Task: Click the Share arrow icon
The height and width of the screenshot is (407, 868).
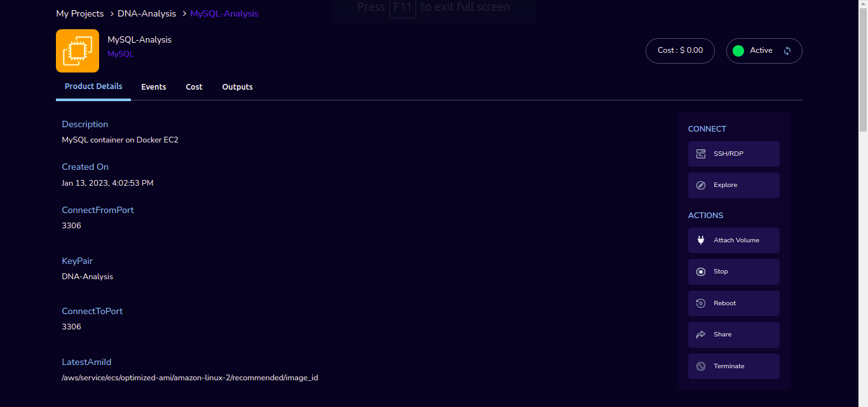Action: 701,335
